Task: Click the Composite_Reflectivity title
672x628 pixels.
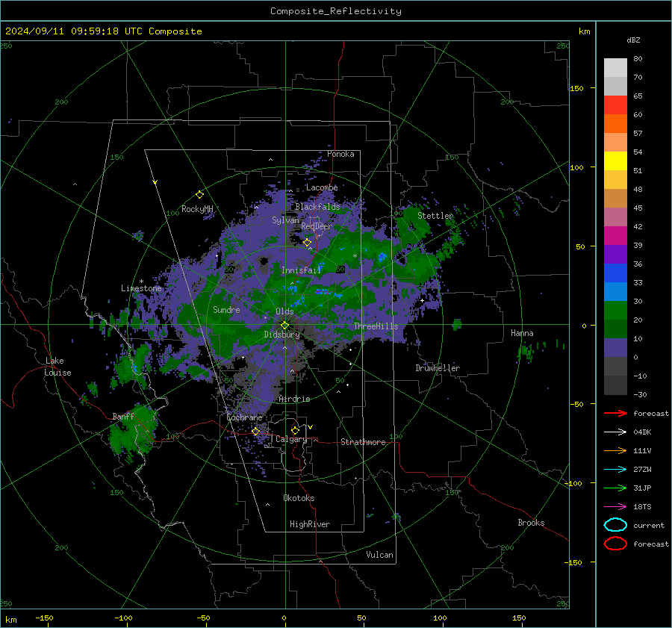Action: [336, 11]
